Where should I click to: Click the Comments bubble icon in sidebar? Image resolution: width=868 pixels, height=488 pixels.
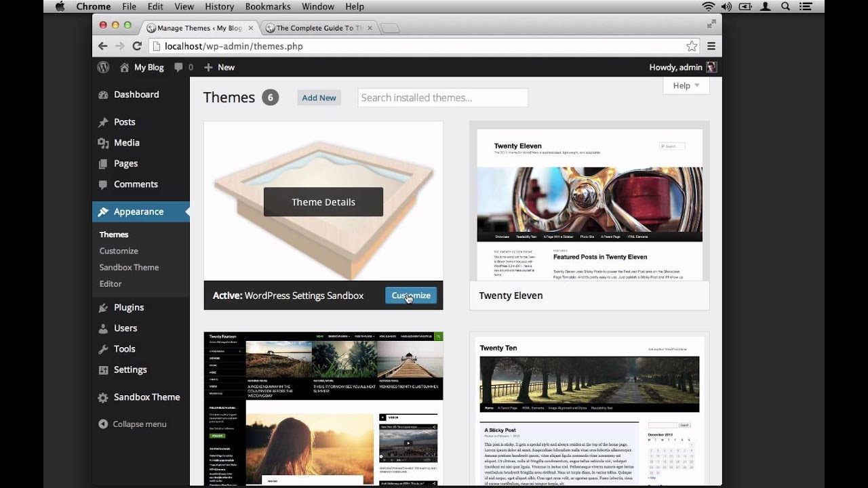pyautogui.click(x=103, y=184)
